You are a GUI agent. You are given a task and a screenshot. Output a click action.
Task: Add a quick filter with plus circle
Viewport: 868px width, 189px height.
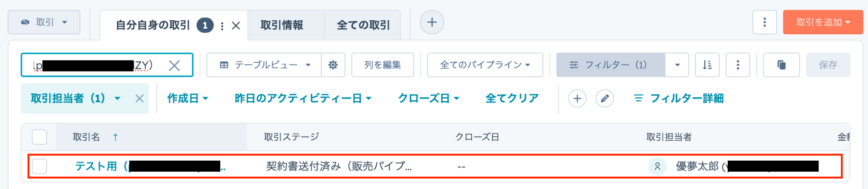577,99
